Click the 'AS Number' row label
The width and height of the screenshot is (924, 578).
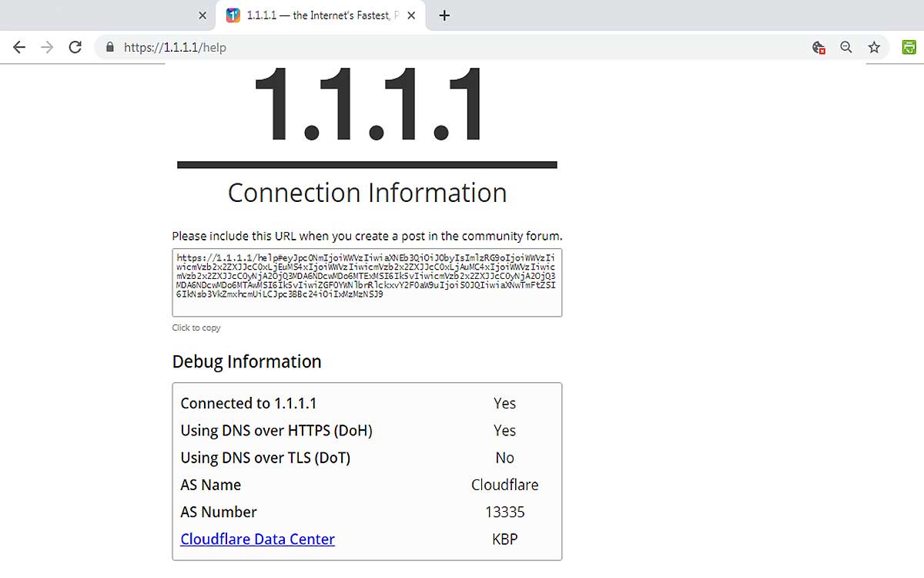coord(219,512)
